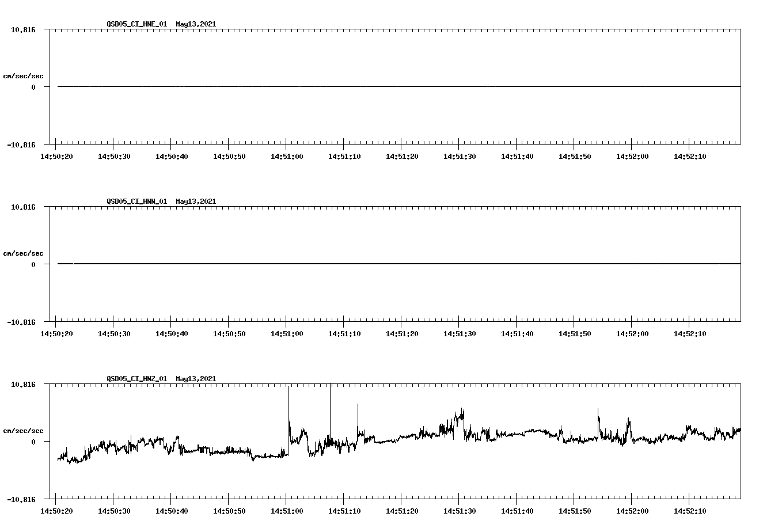Click the cm/sec/sec axis label on top plot
782x532 pixels.
click(24, 75)
